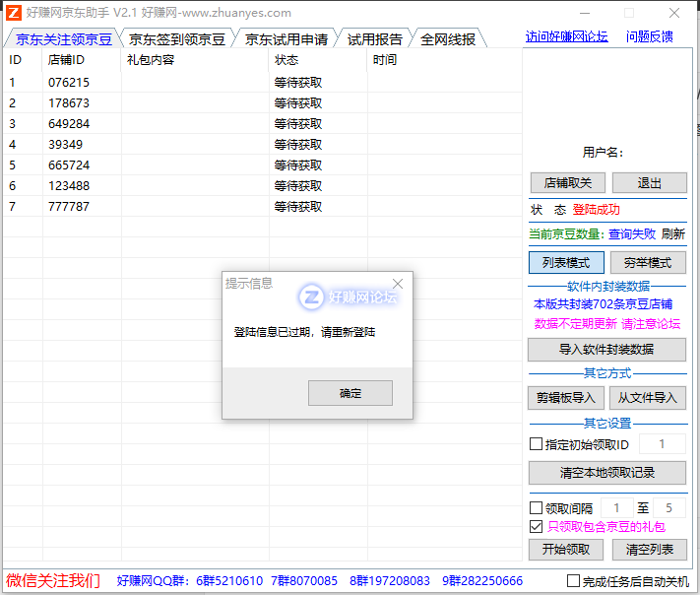Import from clipboard with 剪辑板导入
Image resolution: width=700 pixels, height=595 pixels.
pos(566,398)
